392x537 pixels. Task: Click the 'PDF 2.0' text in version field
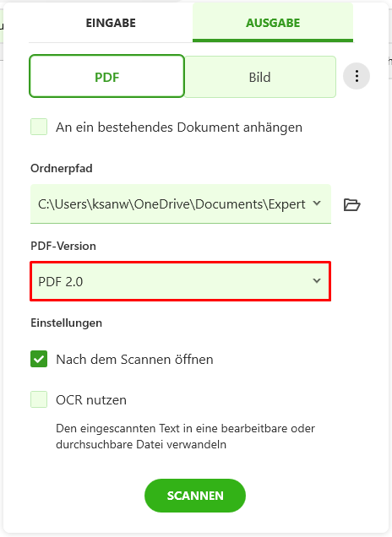click(60, 282)
